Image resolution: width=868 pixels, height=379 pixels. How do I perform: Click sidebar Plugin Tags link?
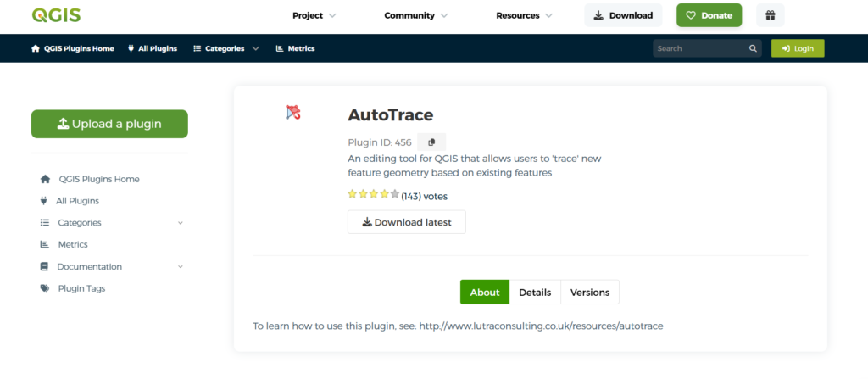[81, 288]
